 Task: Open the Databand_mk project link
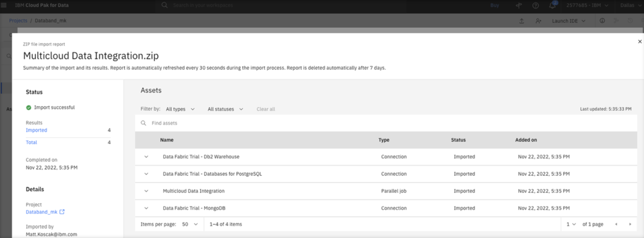pyautogui.click(x=42, y=212)
